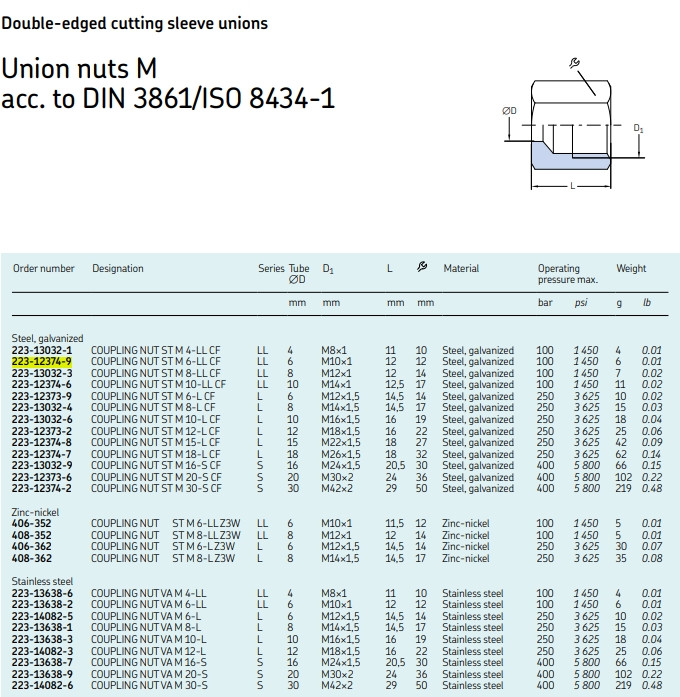Click the Stainless steel section heading

42,581
